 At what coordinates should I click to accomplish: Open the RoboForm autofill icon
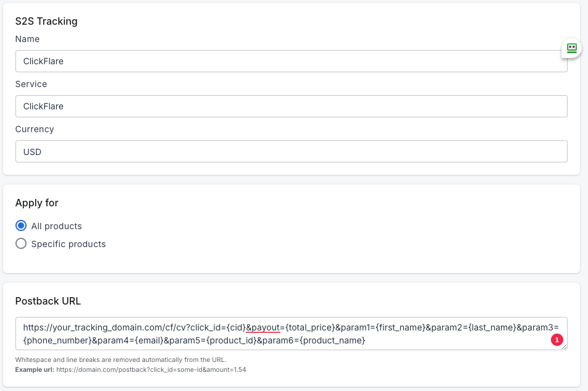pyautogui.click(x=571, y=48)
